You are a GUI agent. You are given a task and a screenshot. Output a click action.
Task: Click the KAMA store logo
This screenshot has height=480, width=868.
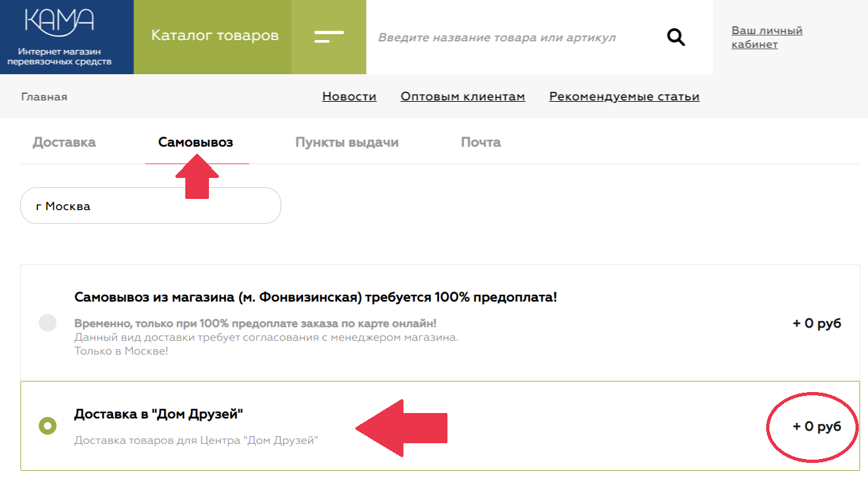coord(59,21)
